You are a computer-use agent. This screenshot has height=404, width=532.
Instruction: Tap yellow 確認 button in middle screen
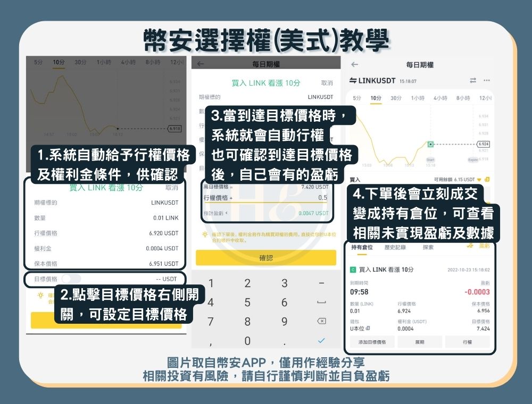(x=266, y=258)
